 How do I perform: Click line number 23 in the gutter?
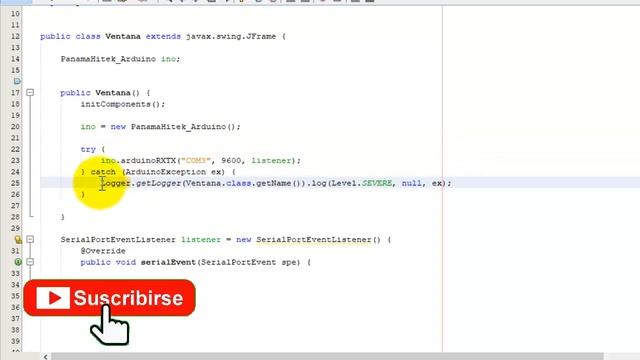pos(15,160)
